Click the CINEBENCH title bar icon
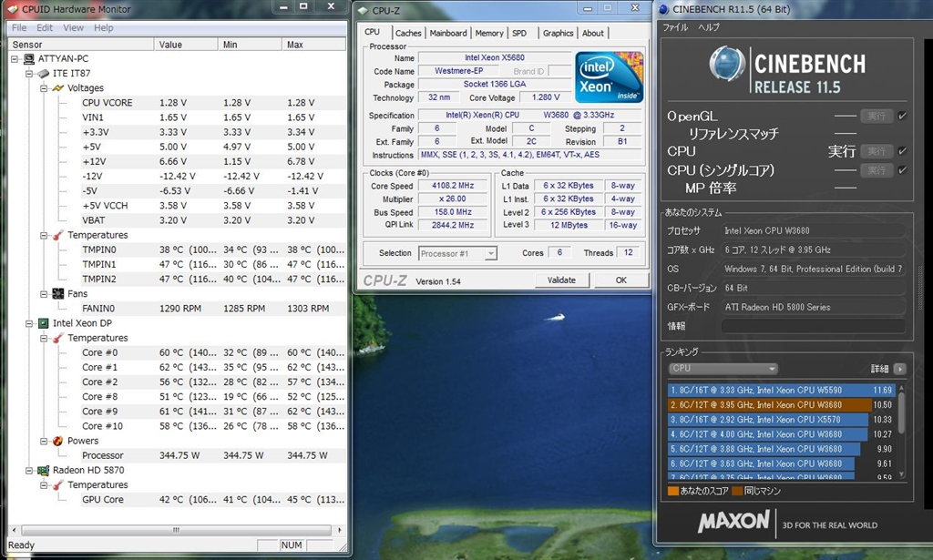The image size is (933, 560). click(664, 9)
